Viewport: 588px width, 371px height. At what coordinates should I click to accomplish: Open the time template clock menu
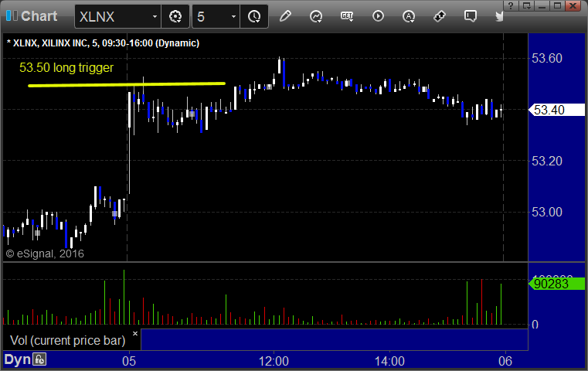[x=254, y=17]
